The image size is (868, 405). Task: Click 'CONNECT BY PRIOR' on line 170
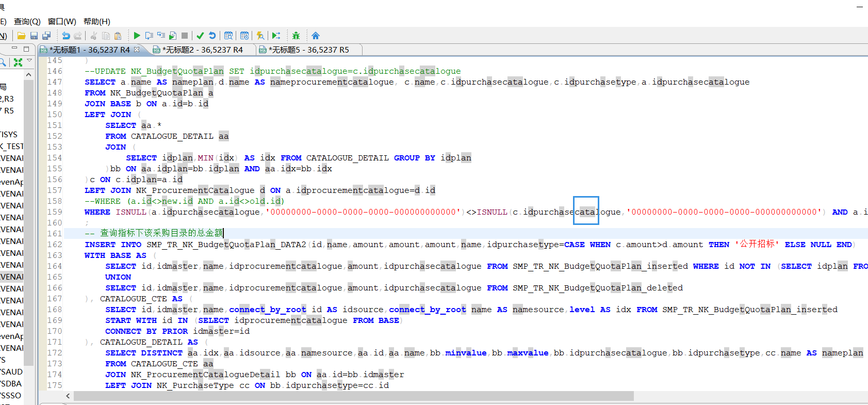(x=146, y=331)
